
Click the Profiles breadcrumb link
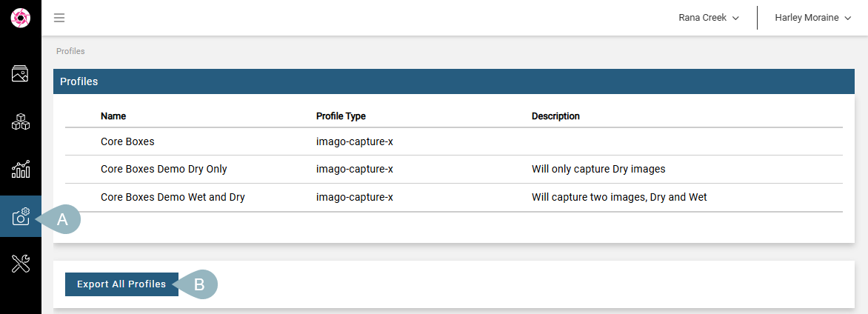70,51
